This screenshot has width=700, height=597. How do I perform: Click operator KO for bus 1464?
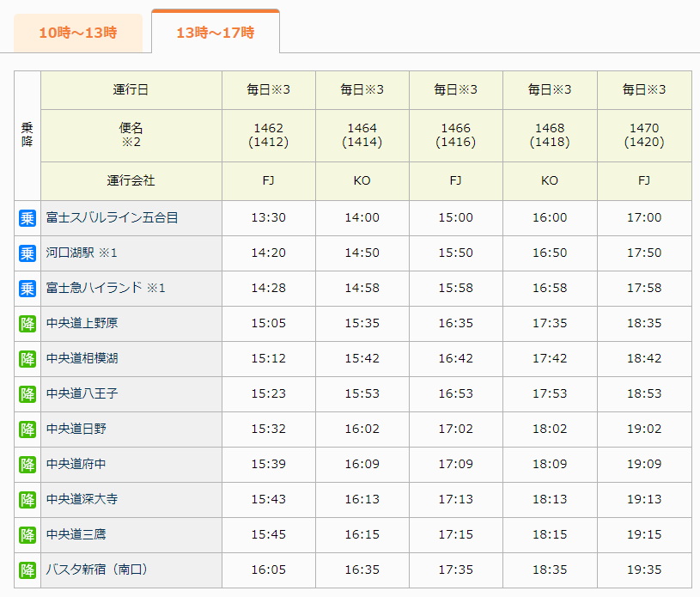pos(362,181)
